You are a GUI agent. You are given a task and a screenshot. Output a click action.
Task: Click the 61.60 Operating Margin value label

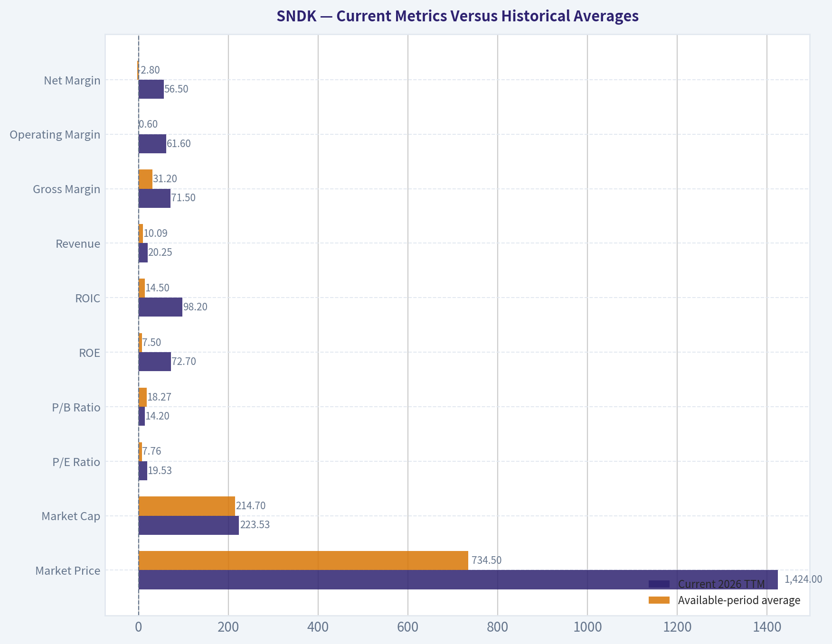pyautogui.click(x=179, y=144)
